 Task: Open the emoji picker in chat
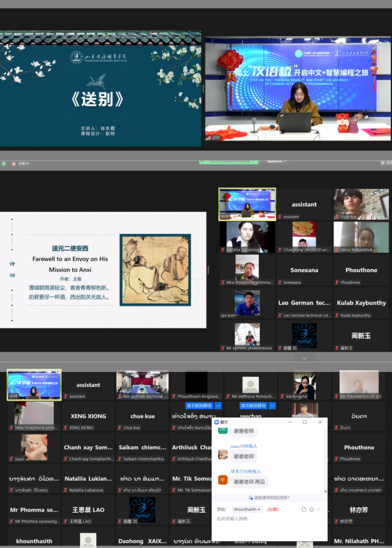click(x=311, y=509)
